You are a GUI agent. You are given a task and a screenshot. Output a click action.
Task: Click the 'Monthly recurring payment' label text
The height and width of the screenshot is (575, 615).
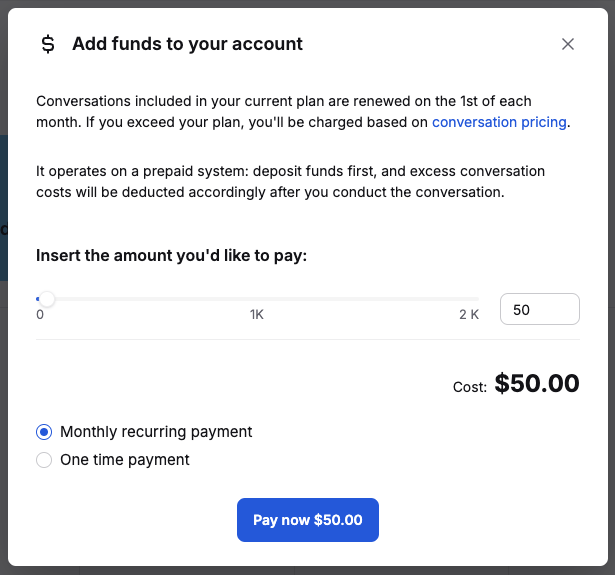[156, 432]
